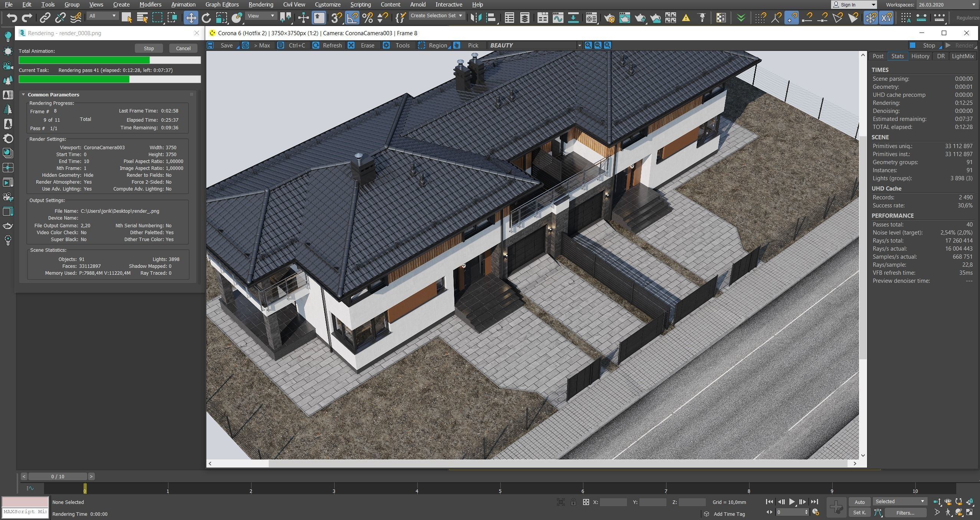Select the Select and Rotate tool
The image size is (980, 520).
[x=206, y=18]
